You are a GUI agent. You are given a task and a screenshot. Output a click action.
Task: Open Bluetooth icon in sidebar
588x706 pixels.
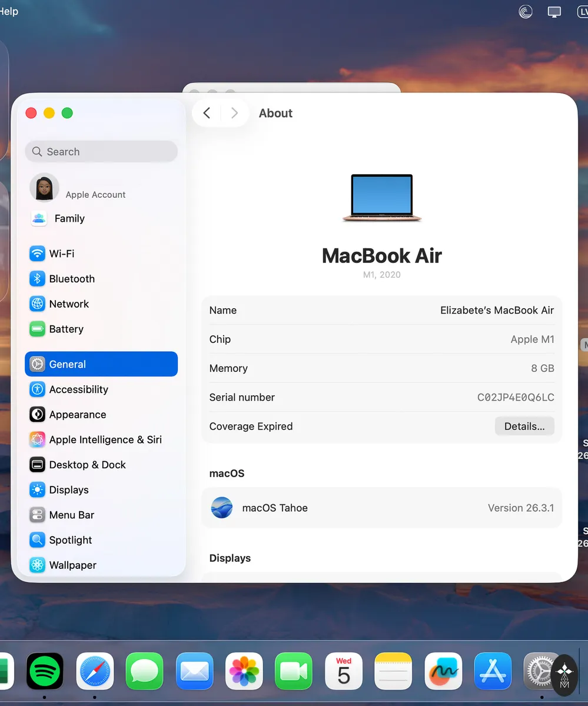pyautogui.click(x=37, y=279)
